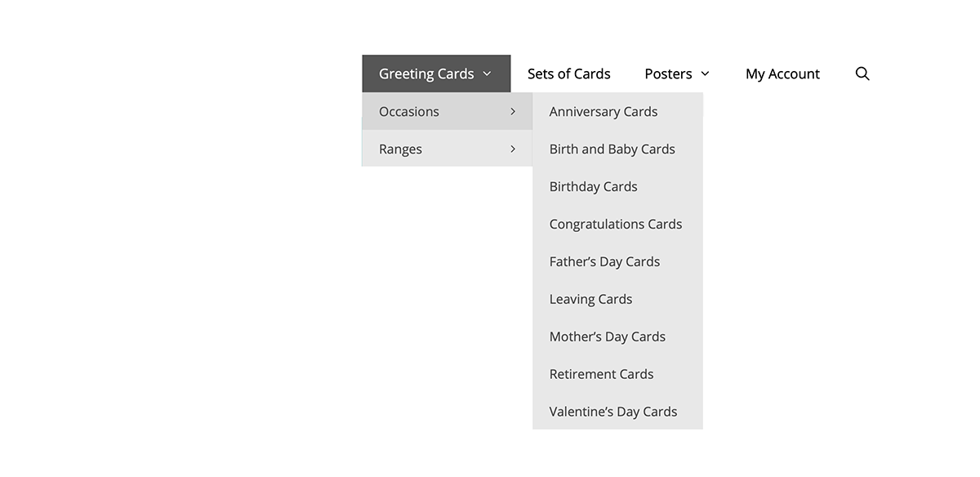Image resolution: width=980 pixels, height=477 pixels.
Task: Select Father's Day Cards
Action: 604,261
